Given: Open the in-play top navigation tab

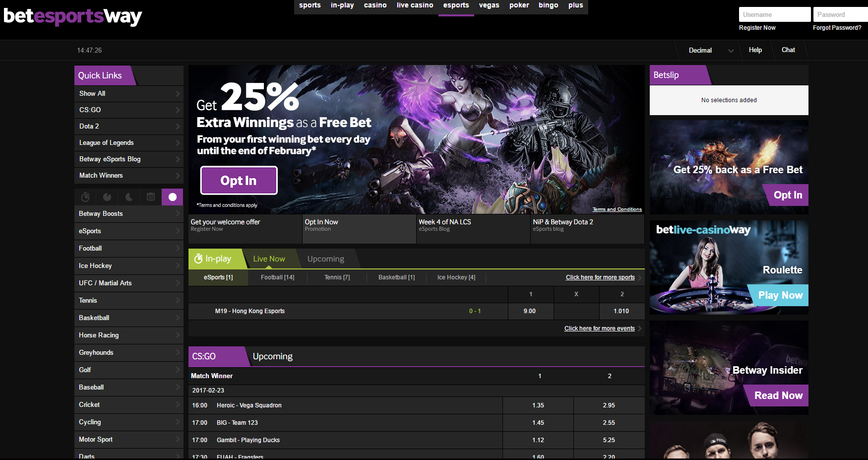Looking at the screenshot, I should [342, 5].
